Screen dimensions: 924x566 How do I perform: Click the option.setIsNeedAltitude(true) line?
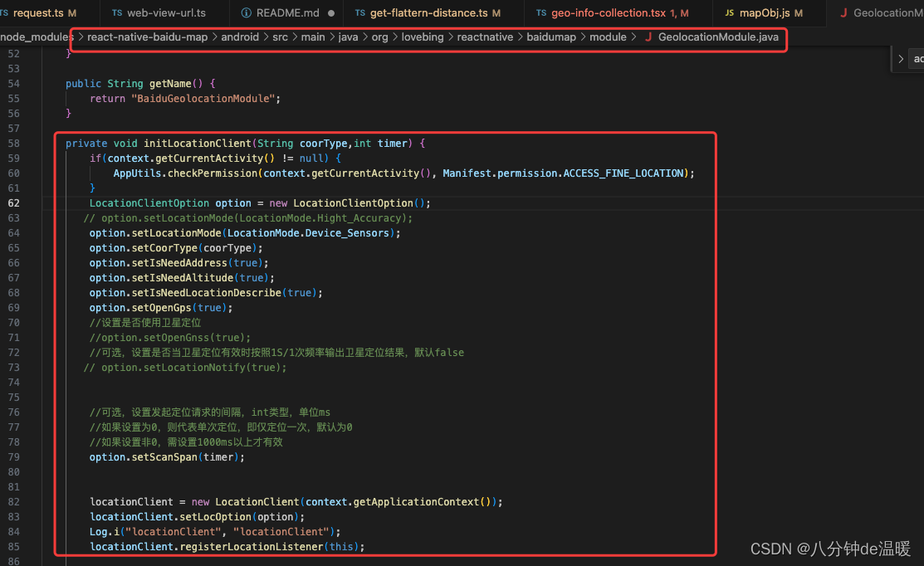pos(182,278)
